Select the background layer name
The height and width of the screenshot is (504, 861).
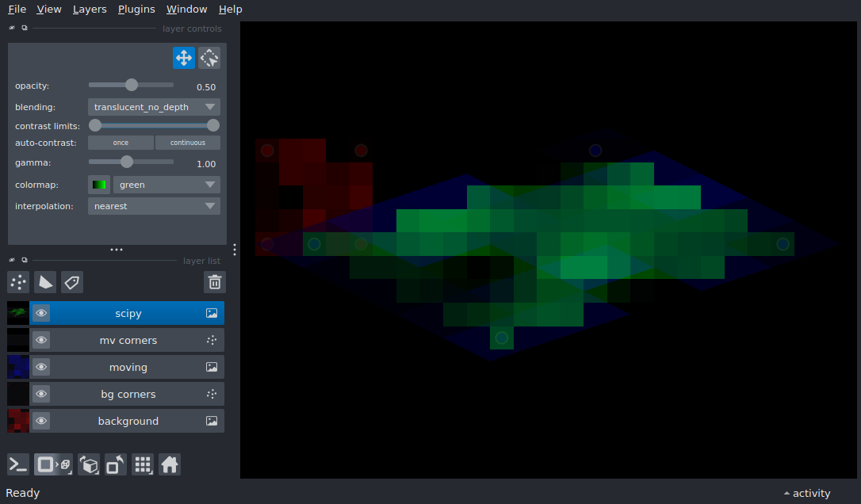pyautogui.click(x=128, y=421)
